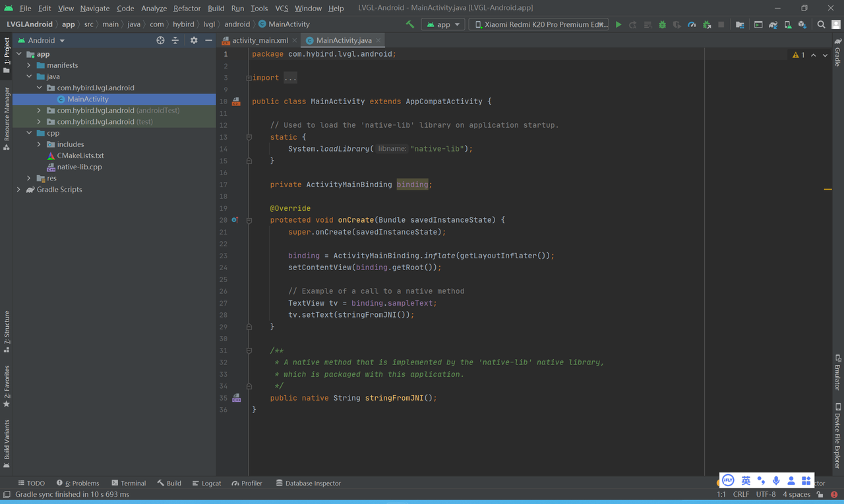844x504 pixels.
Task: Toggle the Device File Explorer side tab
Action: (x=837, y=435)
